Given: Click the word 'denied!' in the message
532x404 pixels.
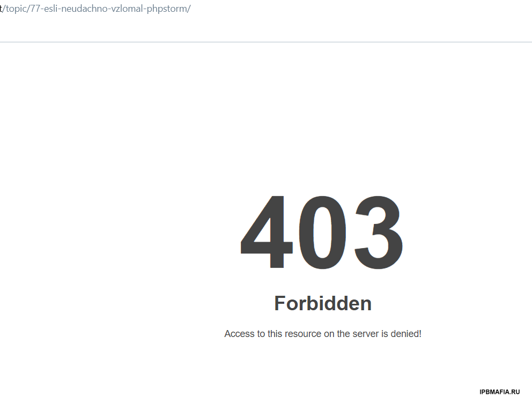Looking at the screenshot, I should click(406, 334).
